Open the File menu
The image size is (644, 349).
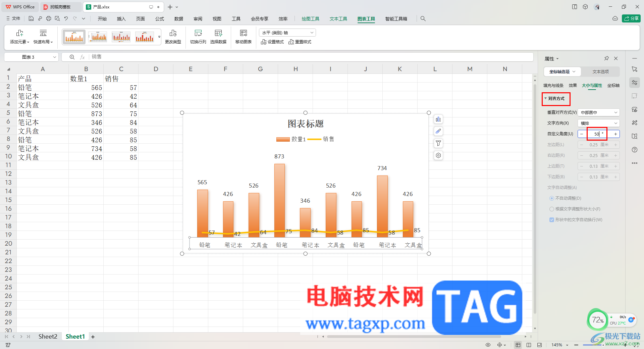pos(13,19)
